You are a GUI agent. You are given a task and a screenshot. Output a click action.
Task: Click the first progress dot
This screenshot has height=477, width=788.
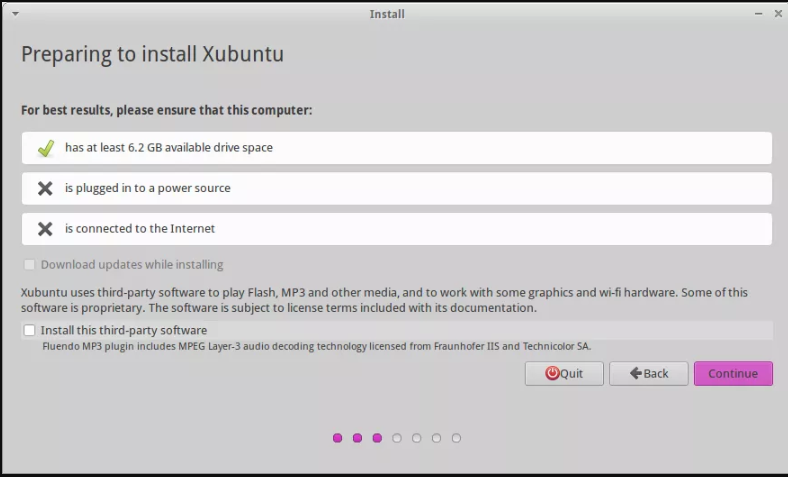(338, 438)
